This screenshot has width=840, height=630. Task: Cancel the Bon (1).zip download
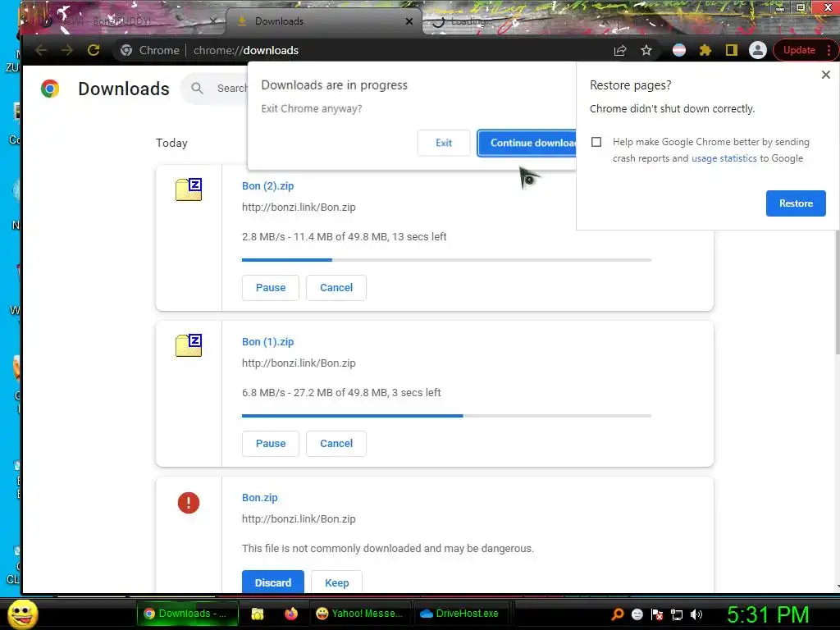(x=336, y=444)
